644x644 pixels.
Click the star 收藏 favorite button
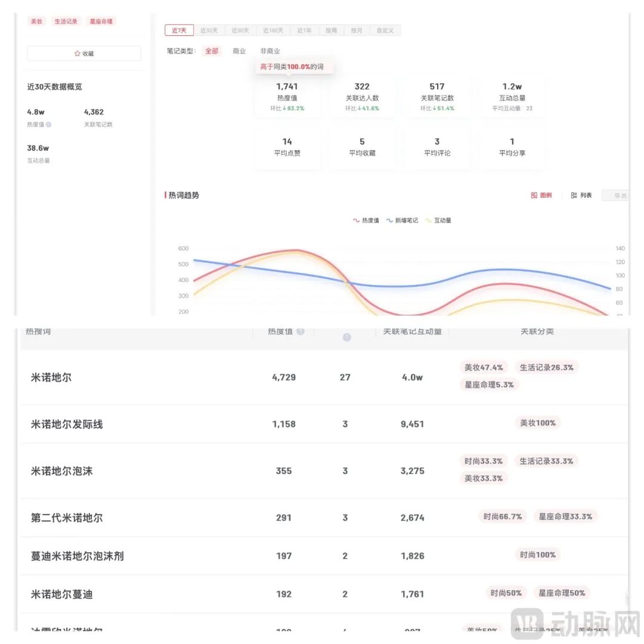point(84,54)
